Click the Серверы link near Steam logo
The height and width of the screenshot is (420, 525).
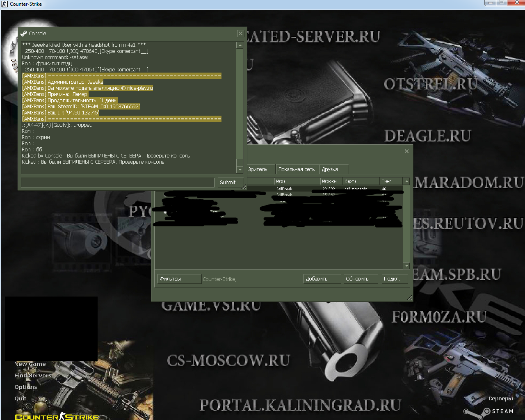click(501, 399)
